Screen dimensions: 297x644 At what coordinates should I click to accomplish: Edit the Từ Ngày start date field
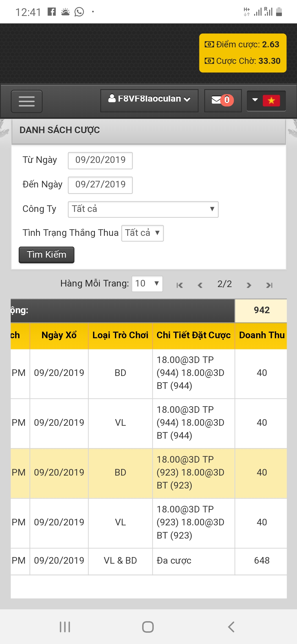point(100,160)
